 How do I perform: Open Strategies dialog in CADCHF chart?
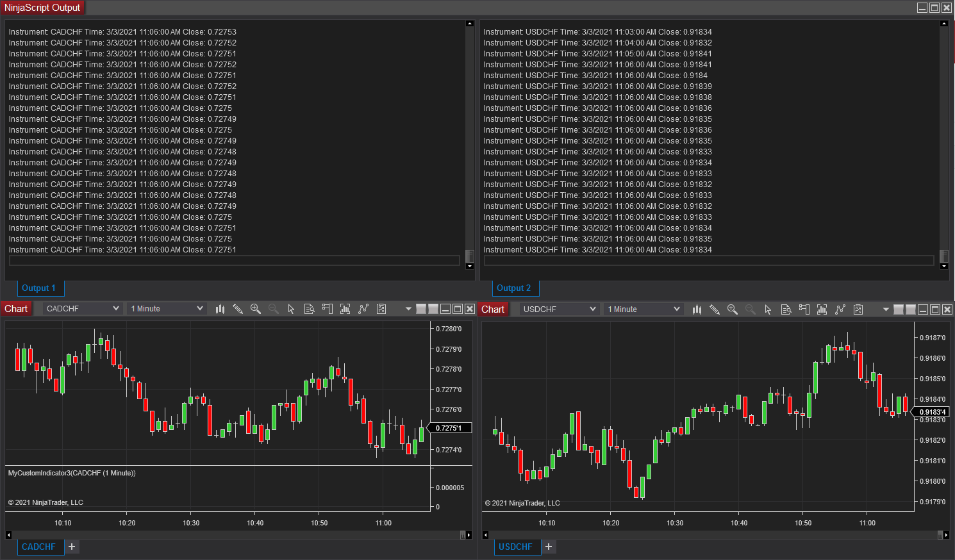click(363, 309)
